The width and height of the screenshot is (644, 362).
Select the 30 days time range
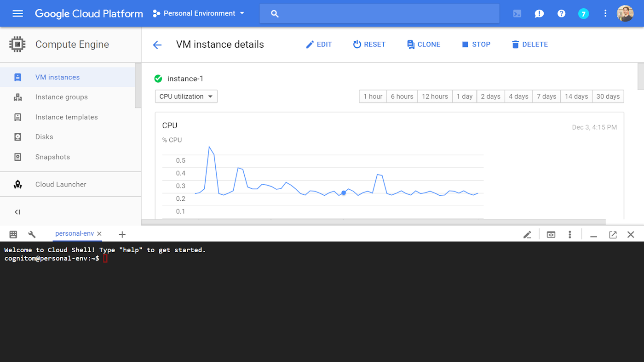[608, 96]
